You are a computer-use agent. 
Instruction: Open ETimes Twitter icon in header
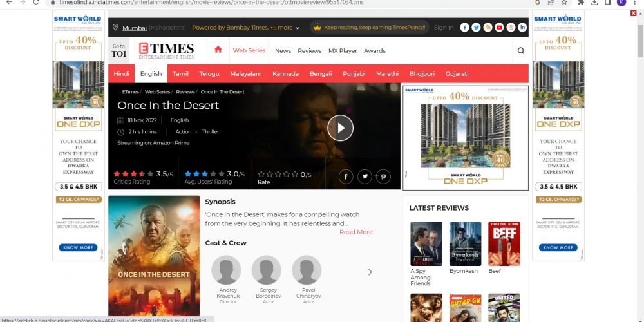476,28
